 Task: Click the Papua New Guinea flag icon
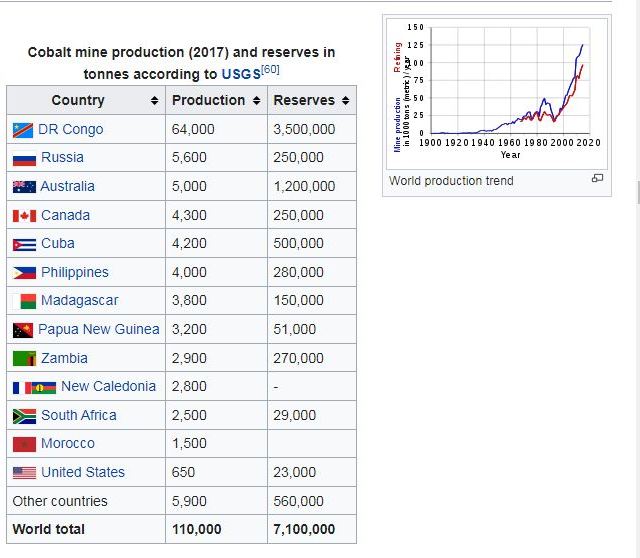coord(23,330)
